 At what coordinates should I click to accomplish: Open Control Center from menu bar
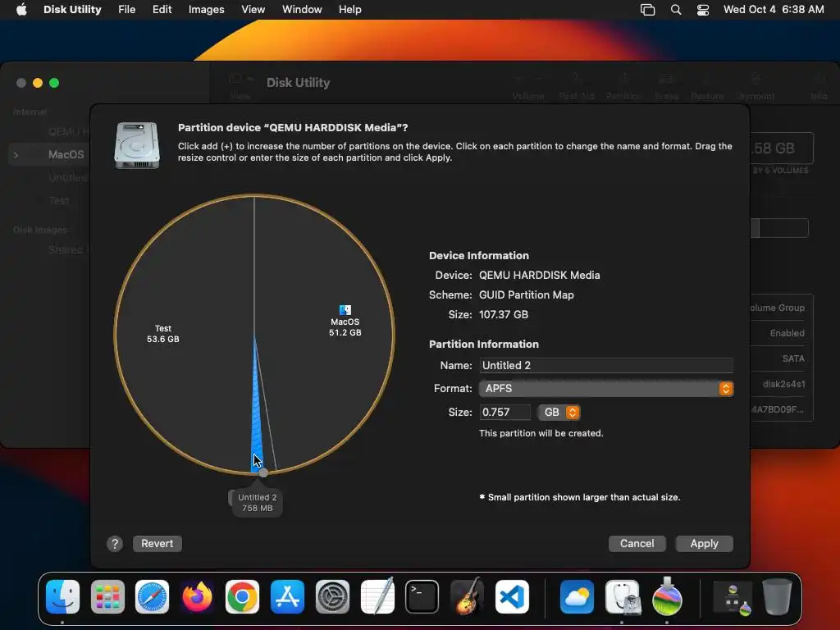(x=703, y=10)
